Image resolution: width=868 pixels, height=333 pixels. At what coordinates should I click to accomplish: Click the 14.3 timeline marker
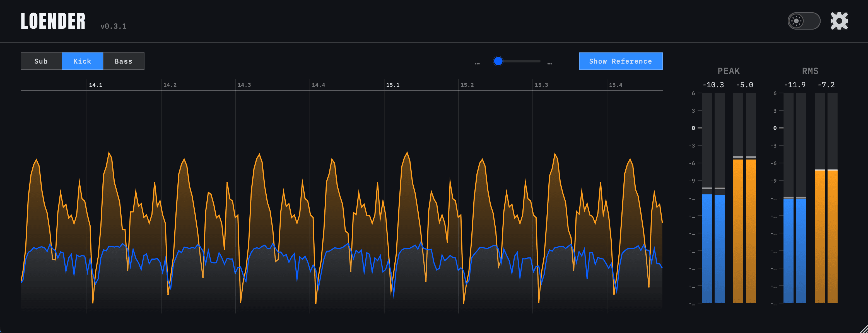(244, 85)
